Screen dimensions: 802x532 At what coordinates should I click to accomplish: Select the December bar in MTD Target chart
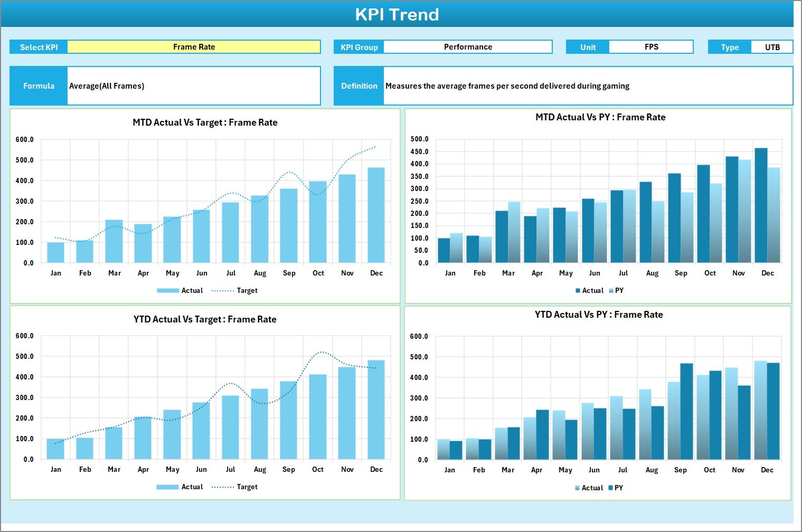pyautogui.click(x=376, y=215)
